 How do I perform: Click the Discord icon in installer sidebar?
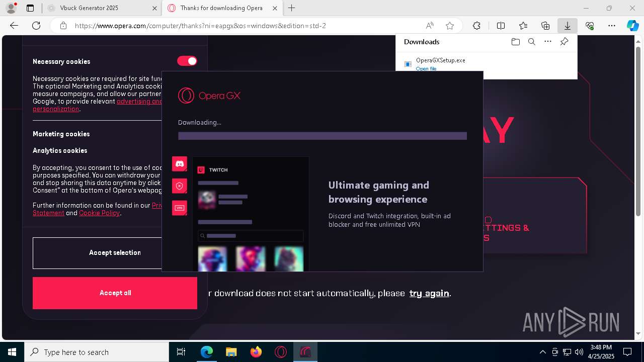(x=180, y=164)
